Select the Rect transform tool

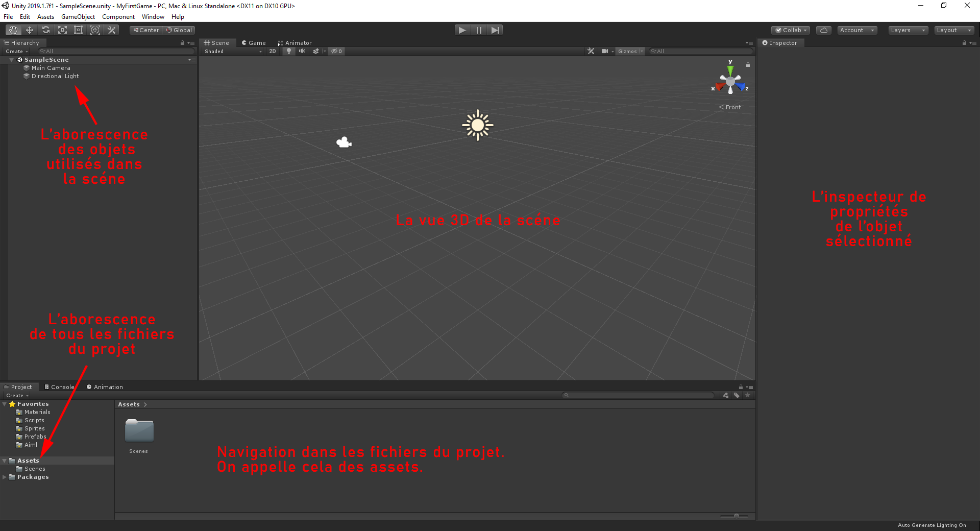pyautogui.click(x=78, y=30)
